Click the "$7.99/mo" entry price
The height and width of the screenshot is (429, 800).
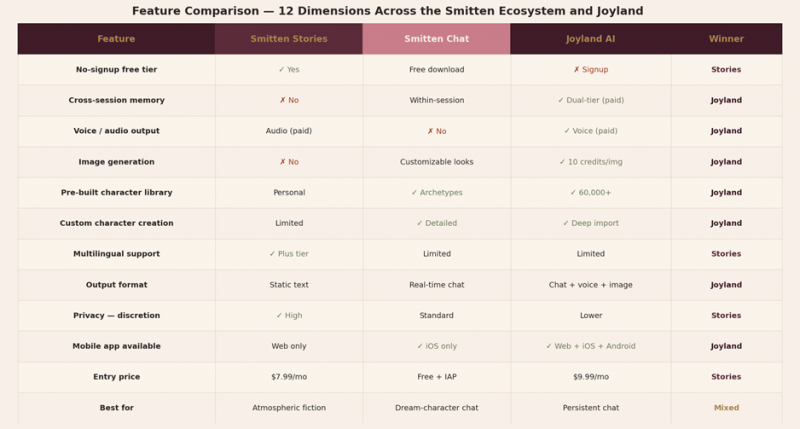tap(288, 377)
